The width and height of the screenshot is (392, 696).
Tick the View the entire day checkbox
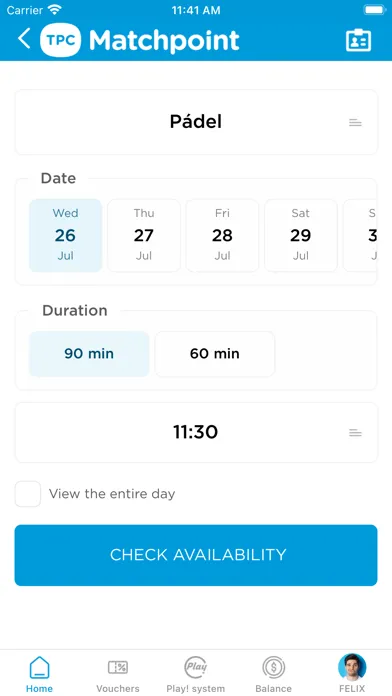(x=28, y=494)
